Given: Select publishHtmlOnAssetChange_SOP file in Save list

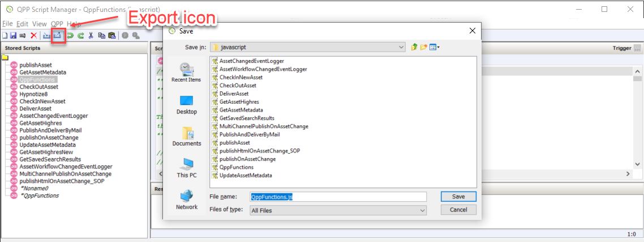Looking at the screenshot, I should pos(260,151).
